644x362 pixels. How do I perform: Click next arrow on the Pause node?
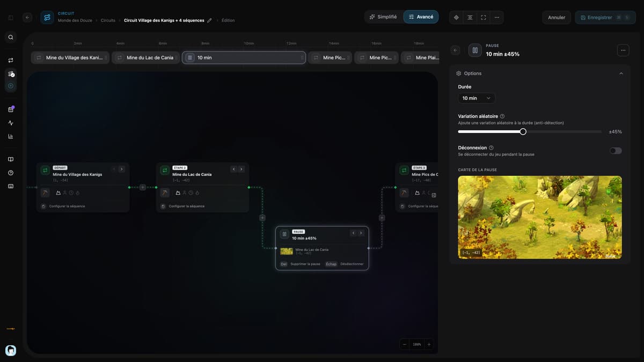[x=361, y=233]
